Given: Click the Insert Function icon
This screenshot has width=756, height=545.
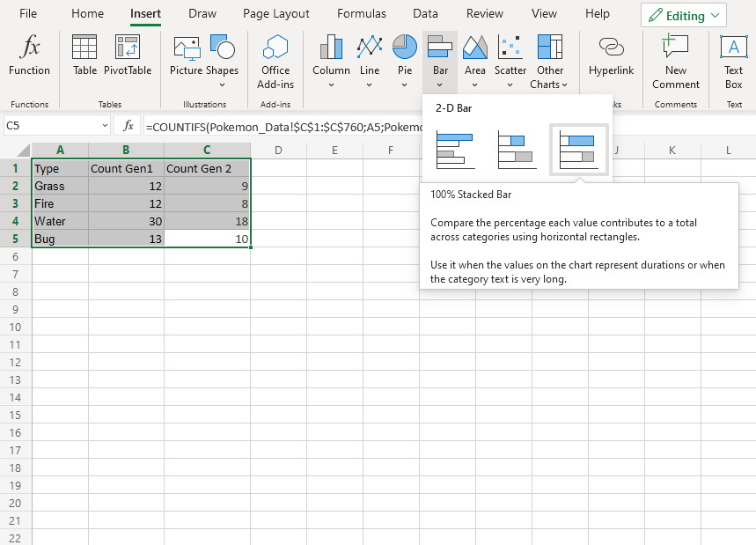Looking at the screenshot, I should pyautogui.click(x=30, y=57).
